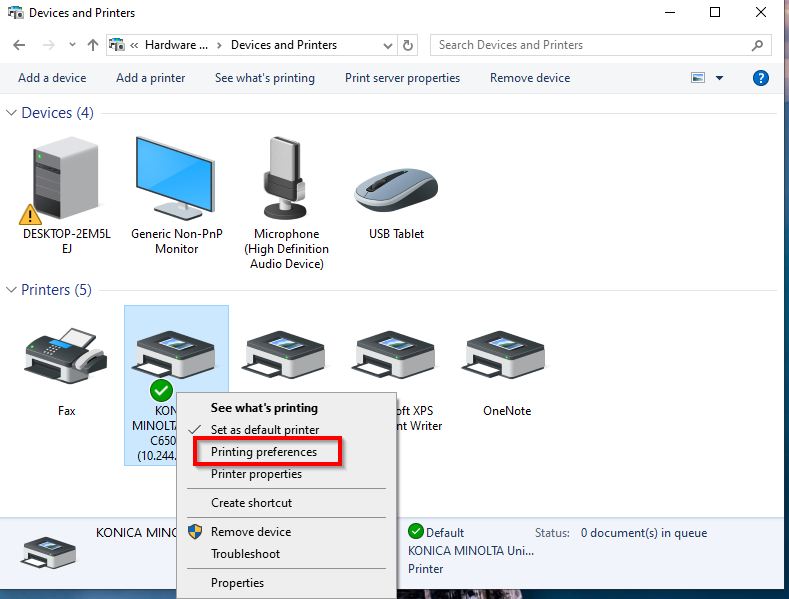Click the refresh icon beside address bar
The width and height of the screenshot is (789, 599).
(x=408, y=45)
